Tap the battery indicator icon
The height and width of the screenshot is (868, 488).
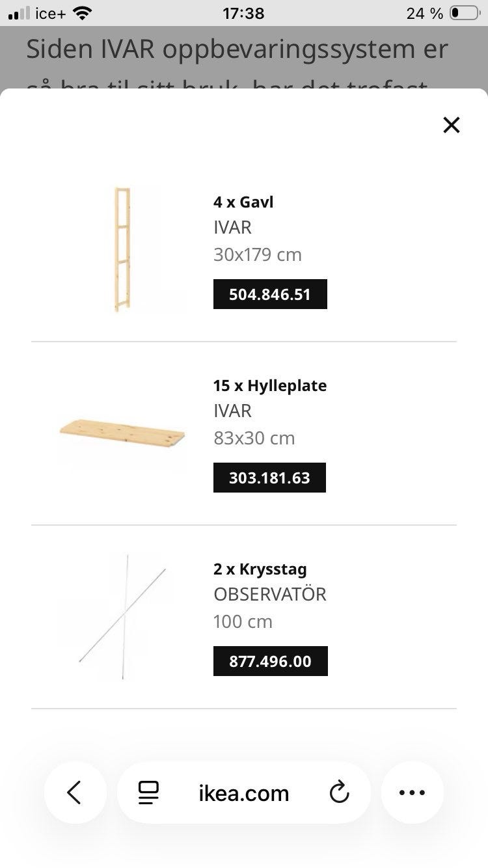[x=463, y=12]
